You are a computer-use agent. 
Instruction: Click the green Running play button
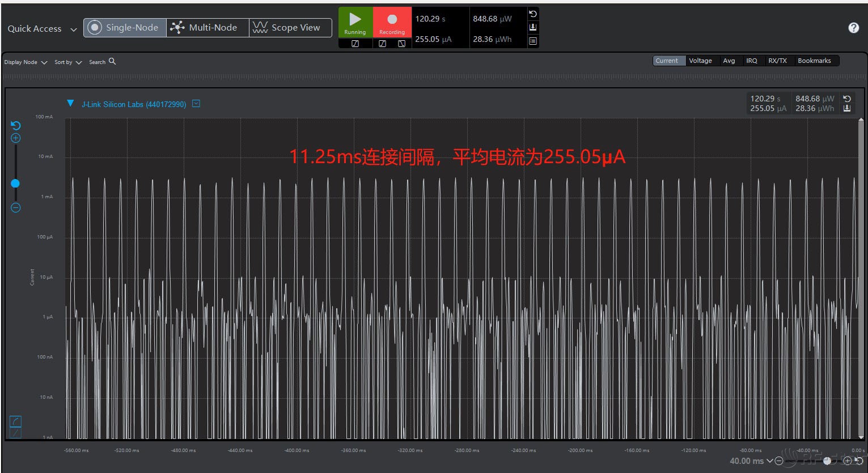pos(355,23)
